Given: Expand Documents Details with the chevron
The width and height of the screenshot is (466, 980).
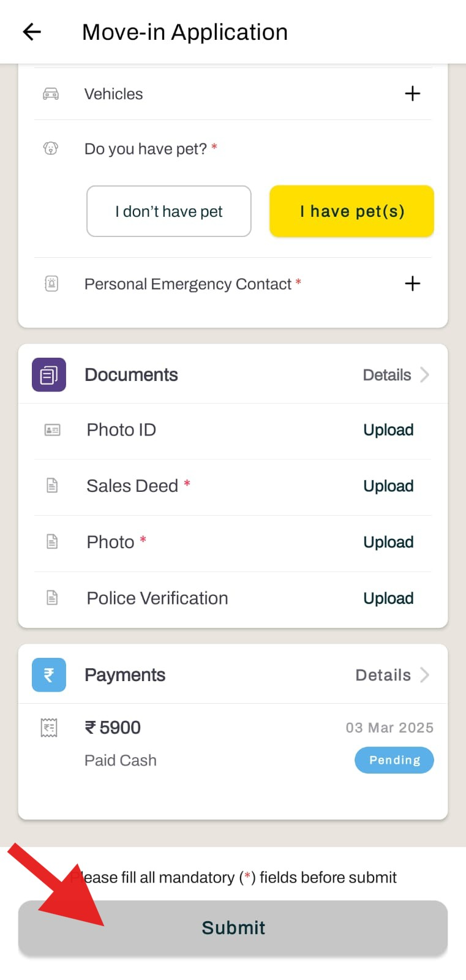Looking at the screenshot, I should click(425, 374).
